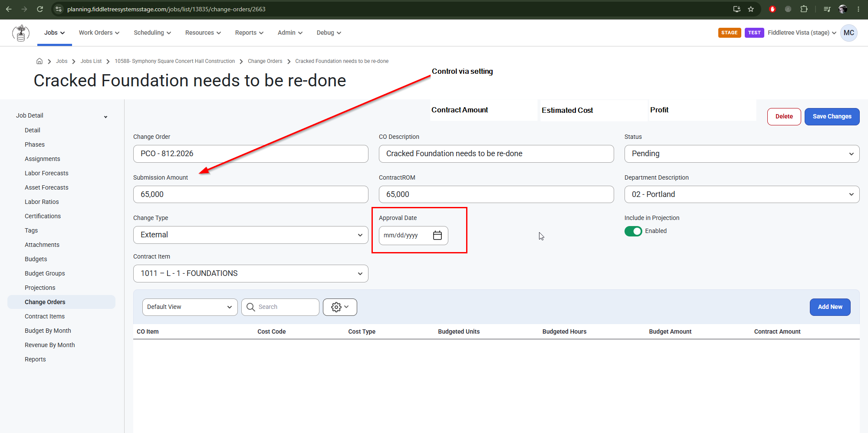Screen dimensions: 868x433
Task: Open the table settings gear menu
Action: click(x=340, y=307)
